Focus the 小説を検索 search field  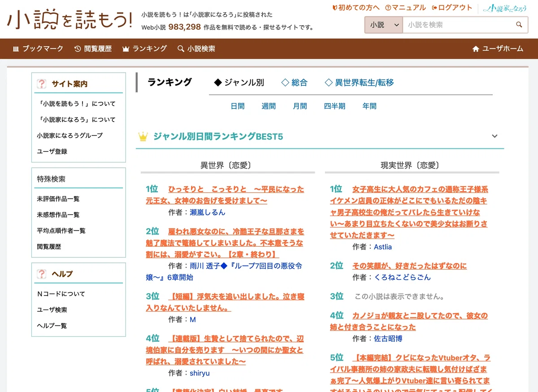[457, 25]
